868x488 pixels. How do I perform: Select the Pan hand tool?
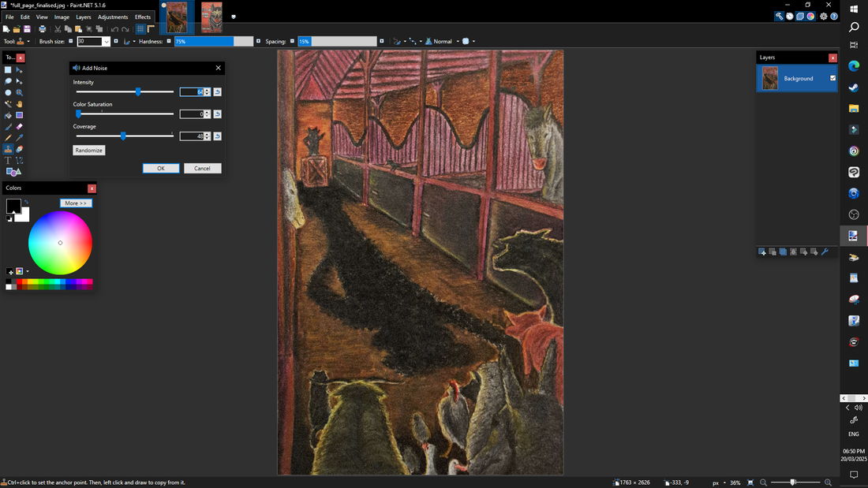pyautogui.click(x=20, y=104)
